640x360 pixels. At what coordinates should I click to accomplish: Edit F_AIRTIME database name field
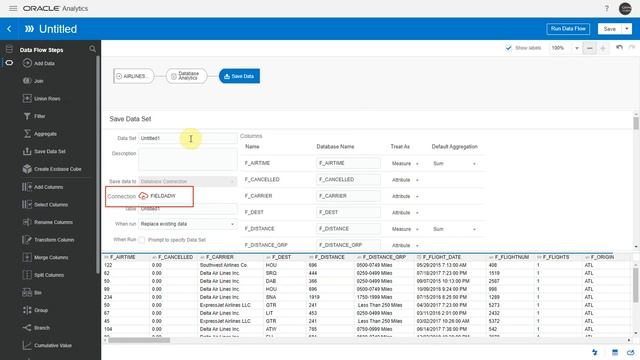pos(348,163)
